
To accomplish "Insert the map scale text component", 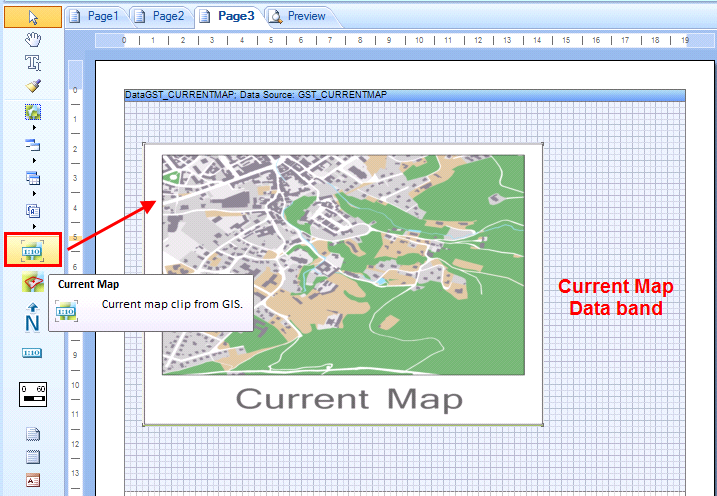I will 32,353.
